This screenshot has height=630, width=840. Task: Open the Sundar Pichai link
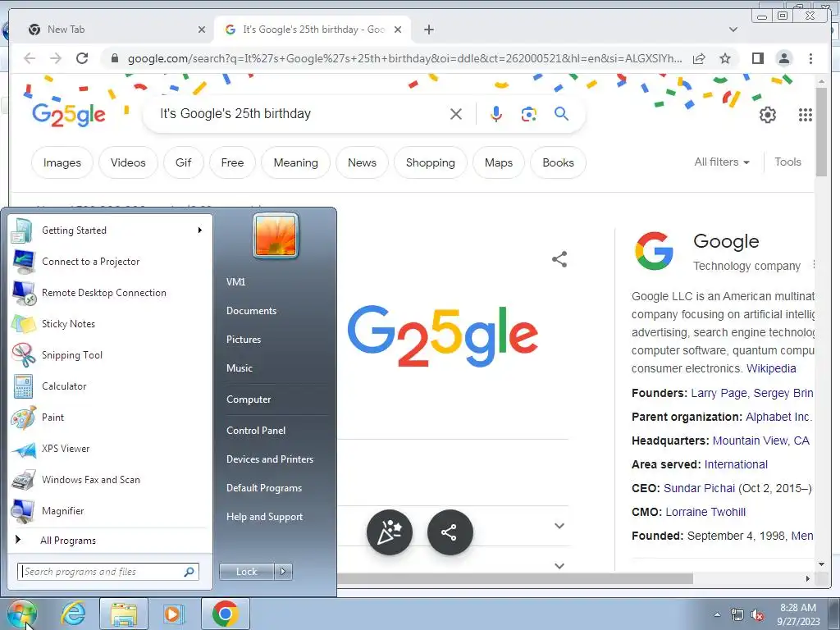tap(699, 488)
